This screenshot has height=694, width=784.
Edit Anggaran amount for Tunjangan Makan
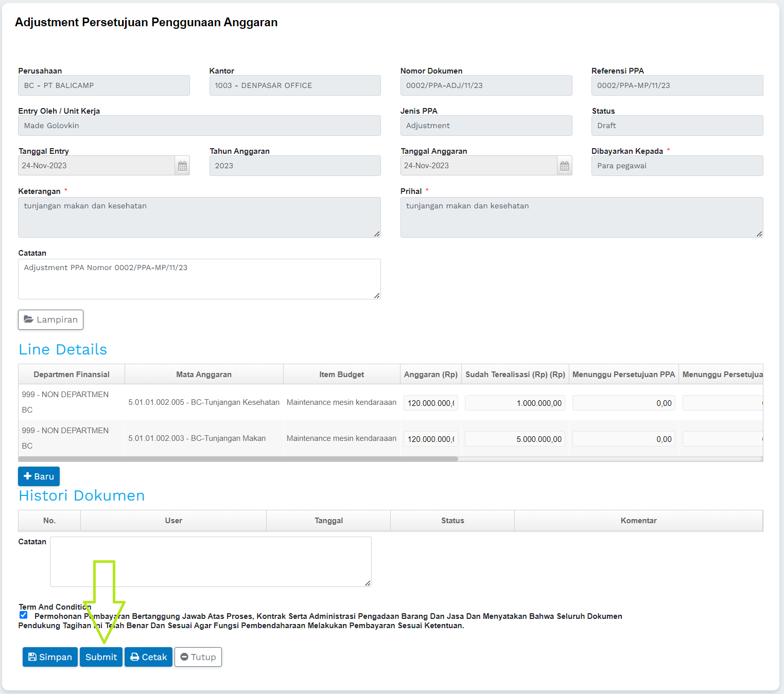coord(430,439)
